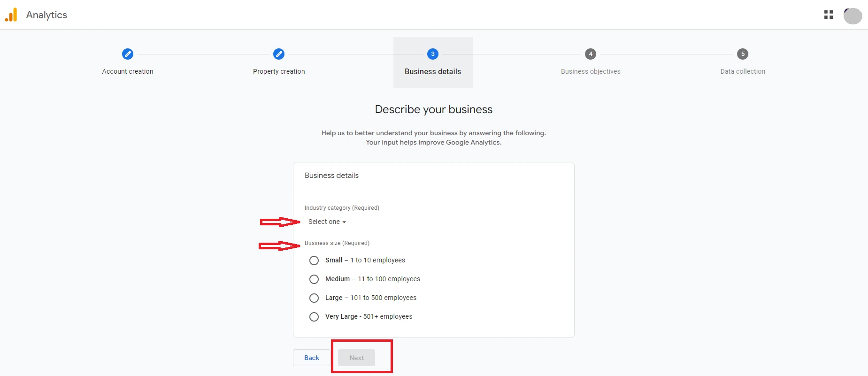Select the Large 101 to 500 employees option

[x=314, y=298]
